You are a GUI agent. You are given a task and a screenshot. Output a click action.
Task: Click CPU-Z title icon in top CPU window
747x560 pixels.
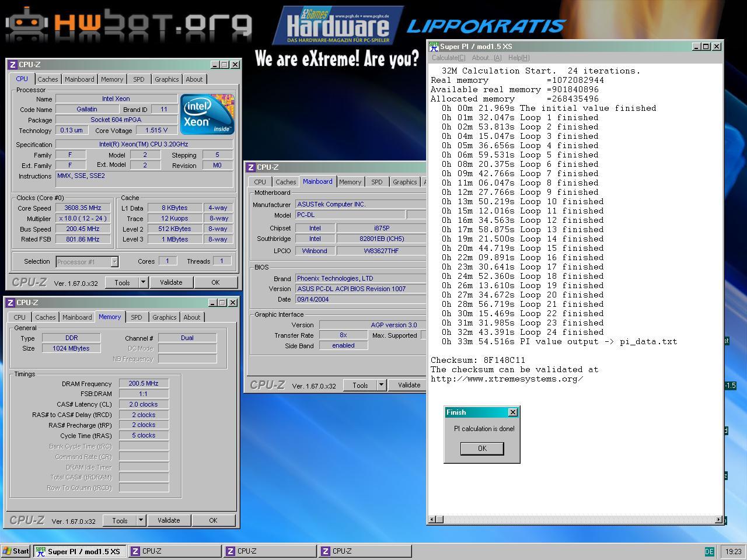pyautogui.click(x=12, y=65)
